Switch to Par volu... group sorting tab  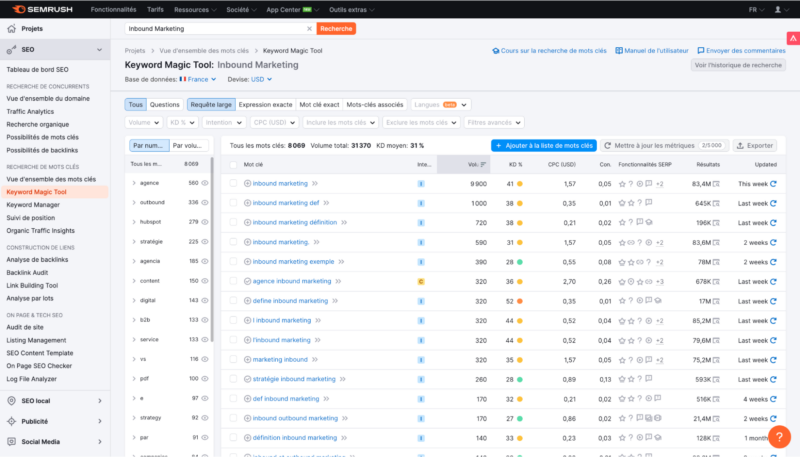pyautogui.click(x=188, y=145)
